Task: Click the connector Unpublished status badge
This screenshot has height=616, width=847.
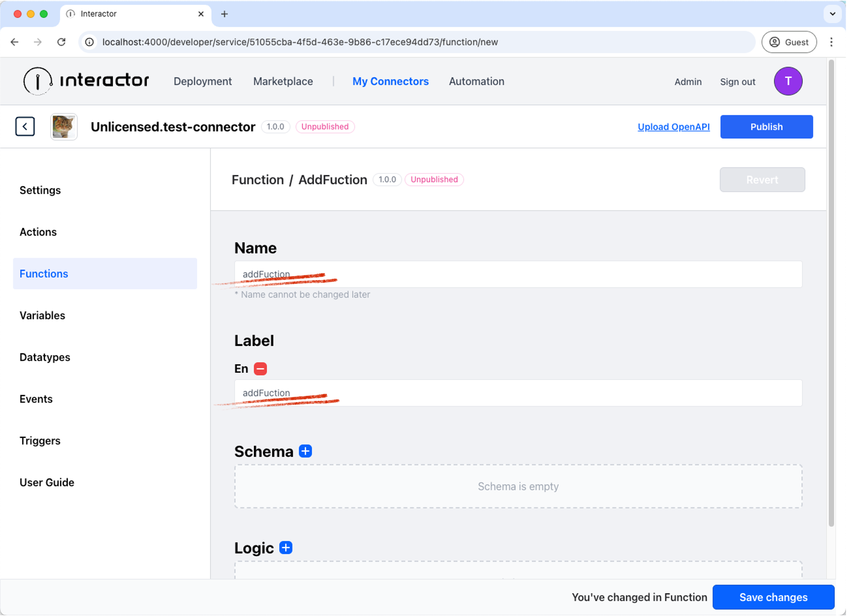Action: [x=325, y=127]
